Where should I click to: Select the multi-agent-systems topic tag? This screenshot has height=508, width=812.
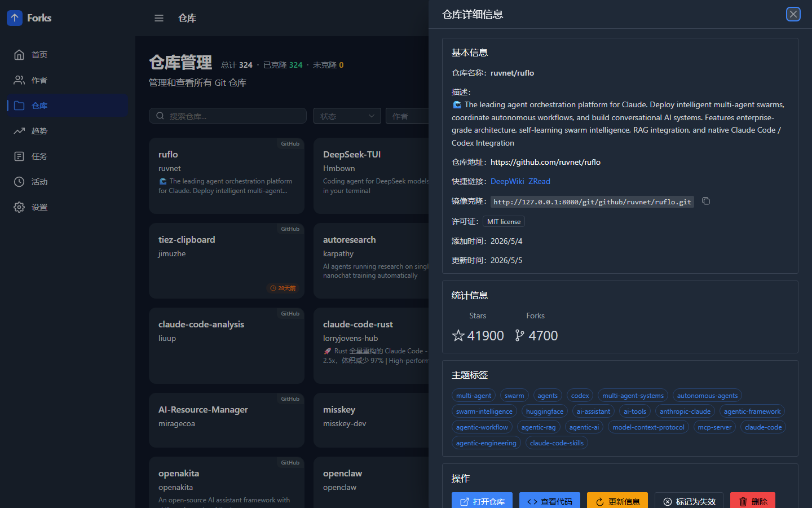pyautogui.click(x=633, y=396)
